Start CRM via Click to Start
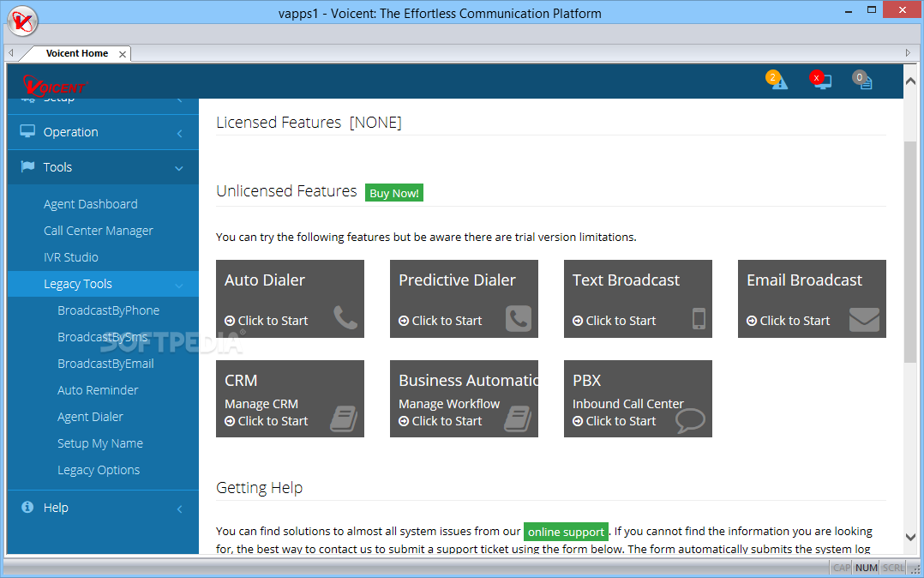 pyautogui.click(x=267, y=421)
